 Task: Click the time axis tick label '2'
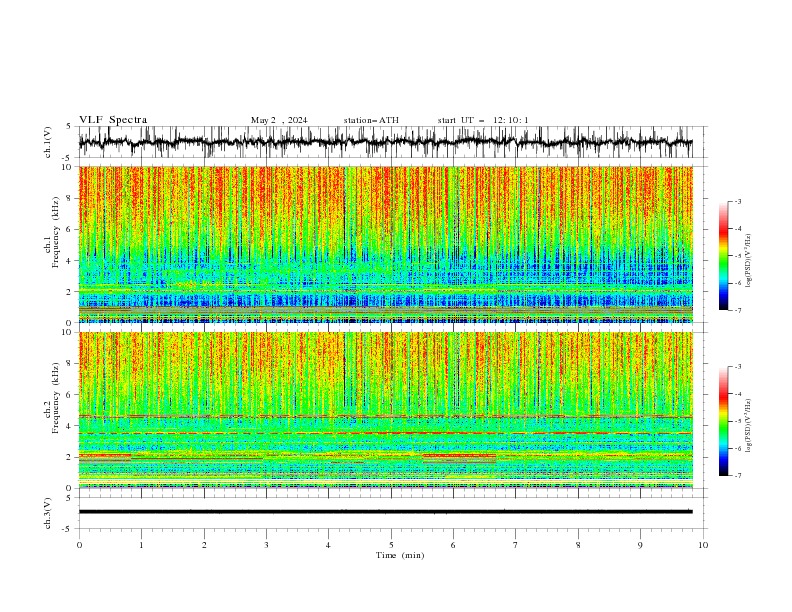(204, 545)
